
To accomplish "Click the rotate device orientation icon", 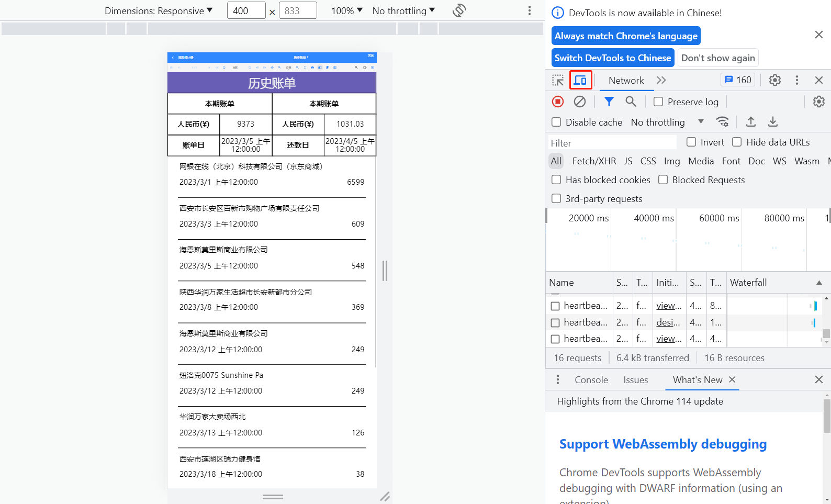I will (x=459, y=10).
